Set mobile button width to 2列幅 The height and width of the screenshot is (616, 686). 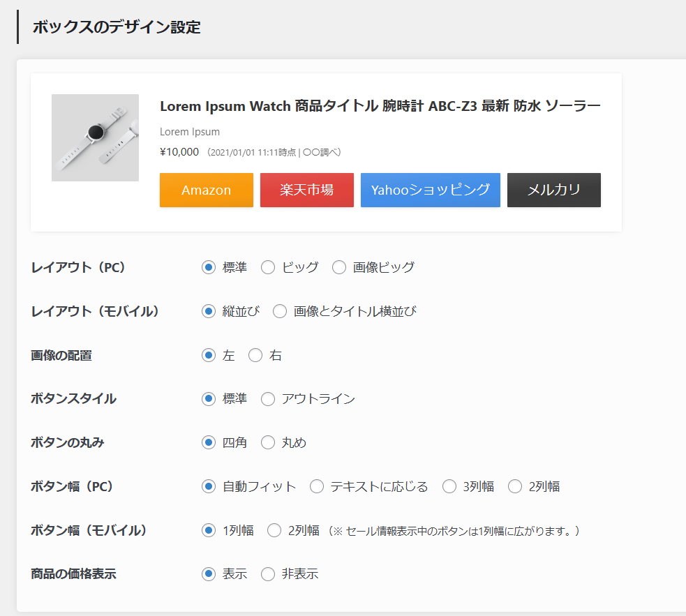(274, 531)
